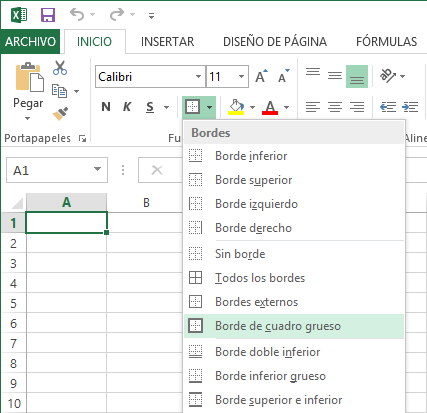Select row 5 header

[13, 303]
